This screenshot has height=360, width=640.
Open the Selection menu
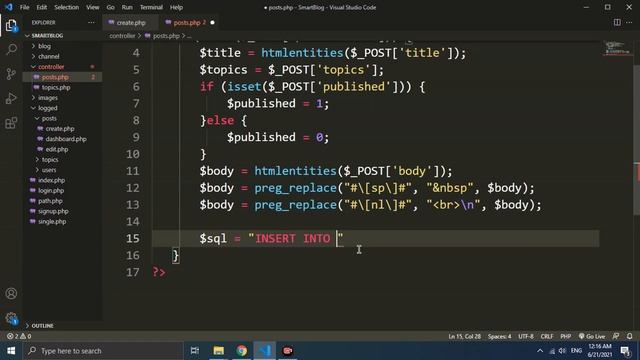pyautogui.click(x=67, y=7)
